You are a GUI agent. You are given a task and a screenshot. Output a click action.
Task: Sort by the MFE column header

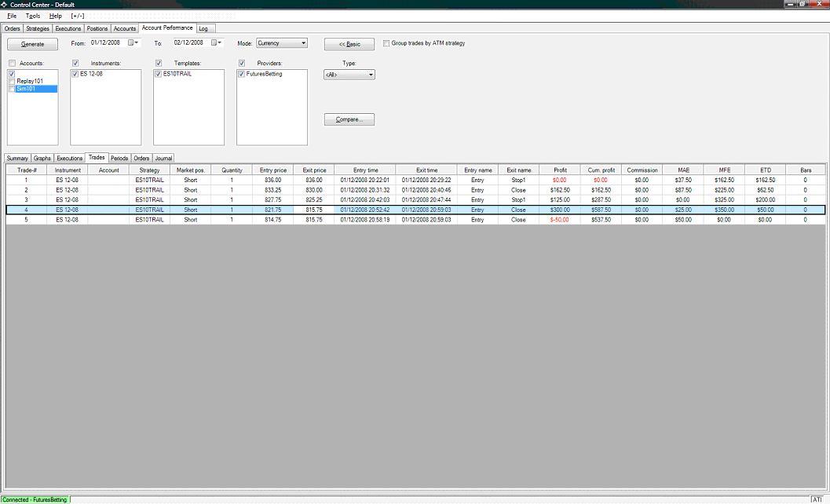point(725,170)
